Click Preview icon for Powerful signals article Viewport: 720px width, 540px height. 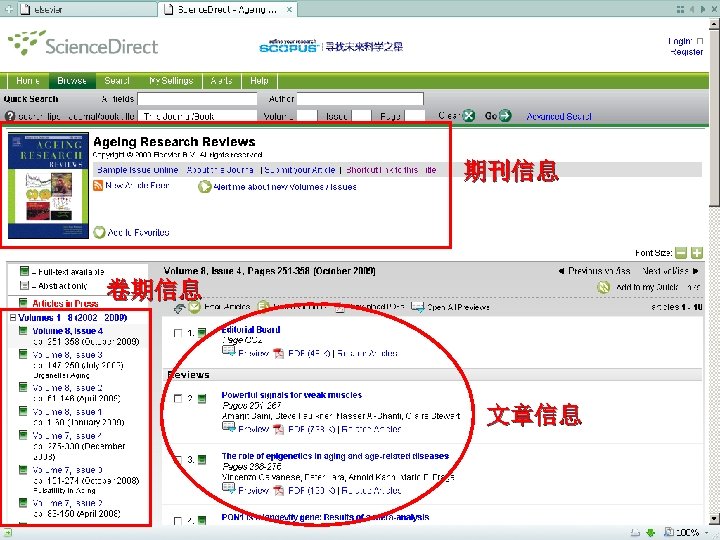point(229,428)
